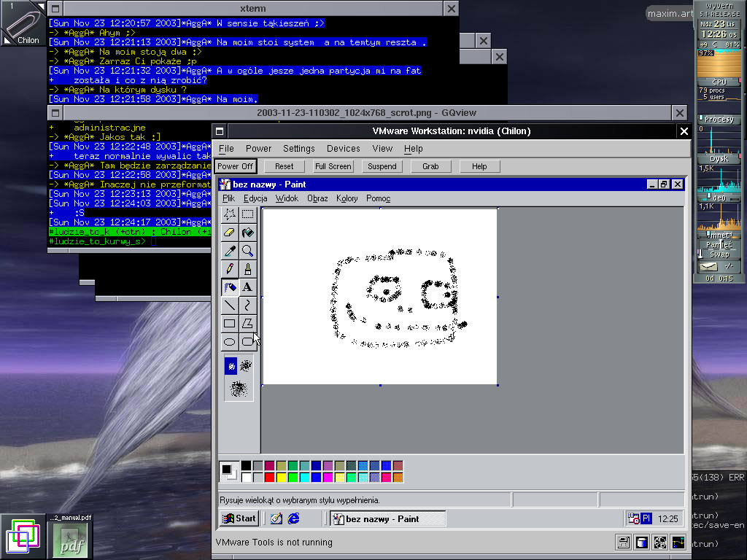Pick the Color picker eyedropper tool
747x560 pixels.
(x=230, y=251)
